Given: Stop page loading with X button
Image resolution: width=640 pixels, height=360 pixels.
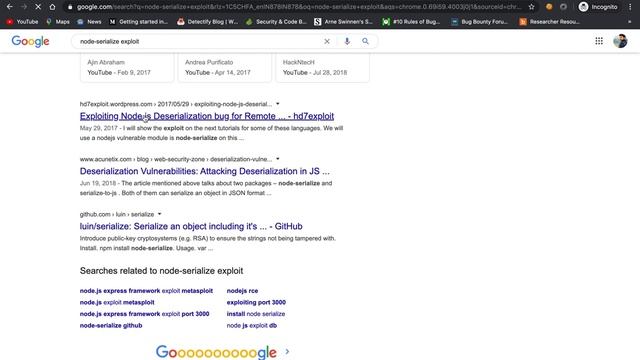Looking at the screenshot, I should tap(38, 7).
